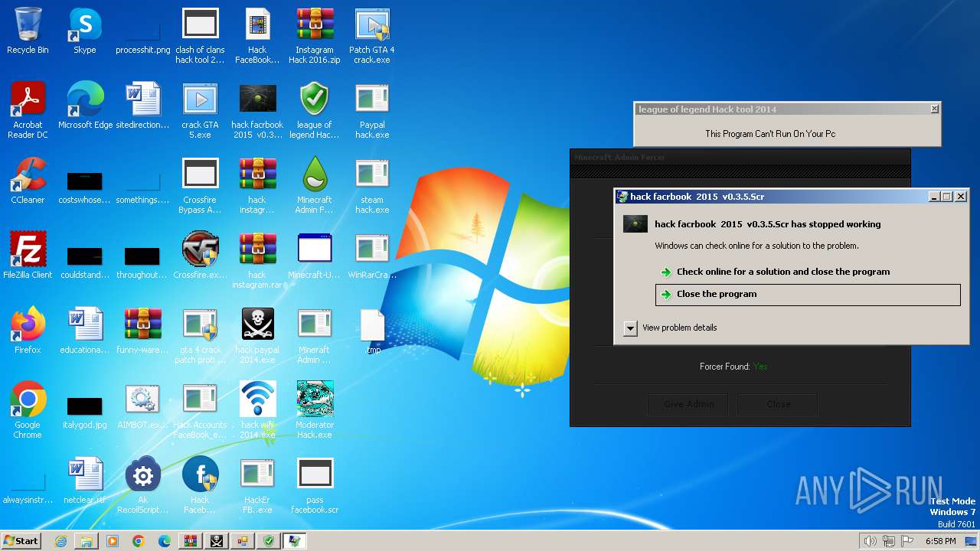
Task: Click the 6:58 PM clock
Action: pos(940,541)
